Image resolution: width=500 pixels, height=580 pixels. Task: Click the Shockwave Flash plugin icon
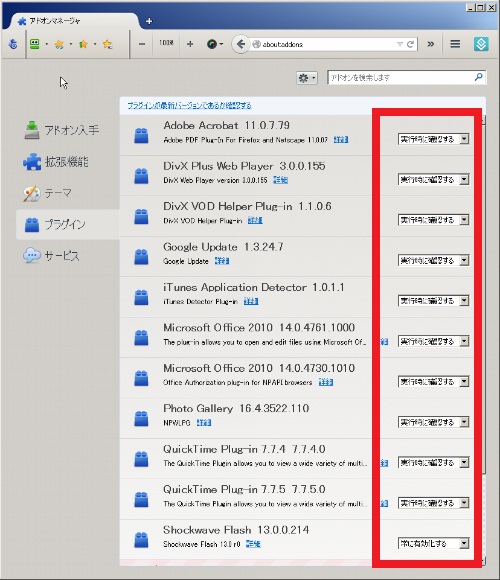tap(141, 540)
